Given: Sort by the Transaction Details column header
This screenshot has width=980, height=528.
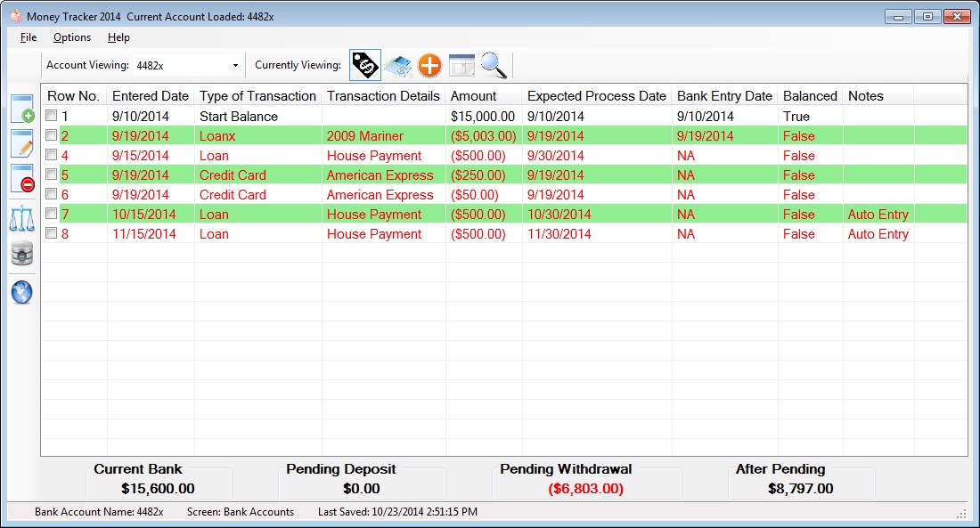Looking at the screenshot, I should (x=383, y=96).
